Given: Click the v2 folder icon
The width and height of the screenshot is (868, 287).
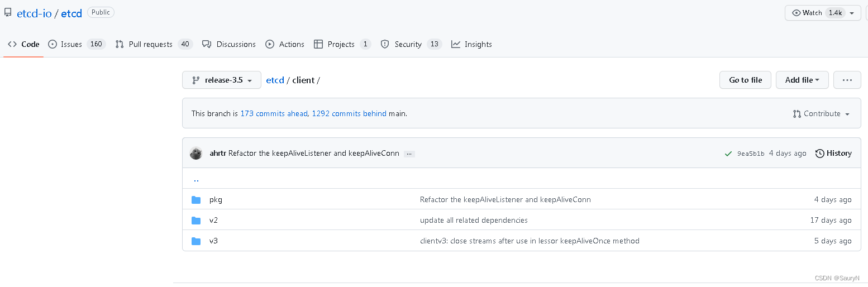Looking at the screenshot, I should [196, 221].
